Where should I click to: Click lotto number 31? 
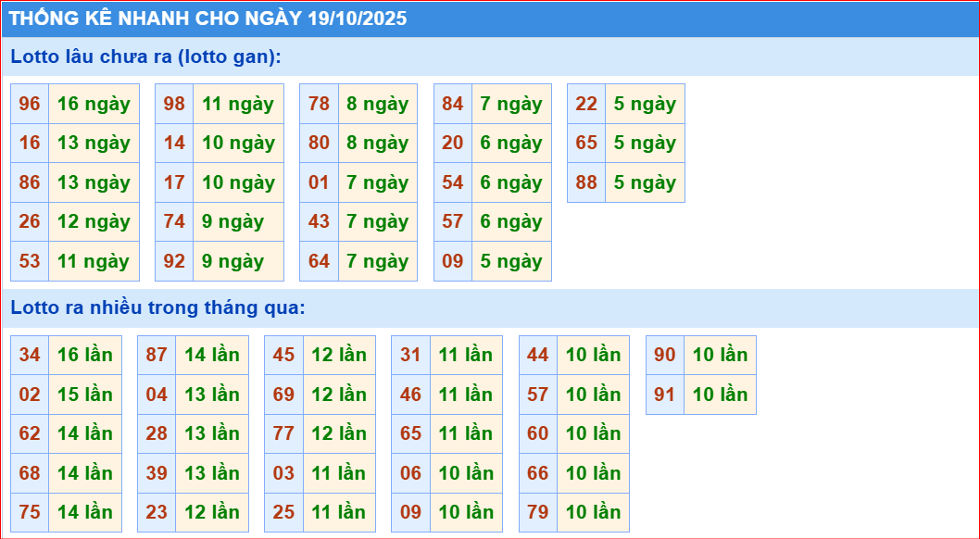pos(410,355)
